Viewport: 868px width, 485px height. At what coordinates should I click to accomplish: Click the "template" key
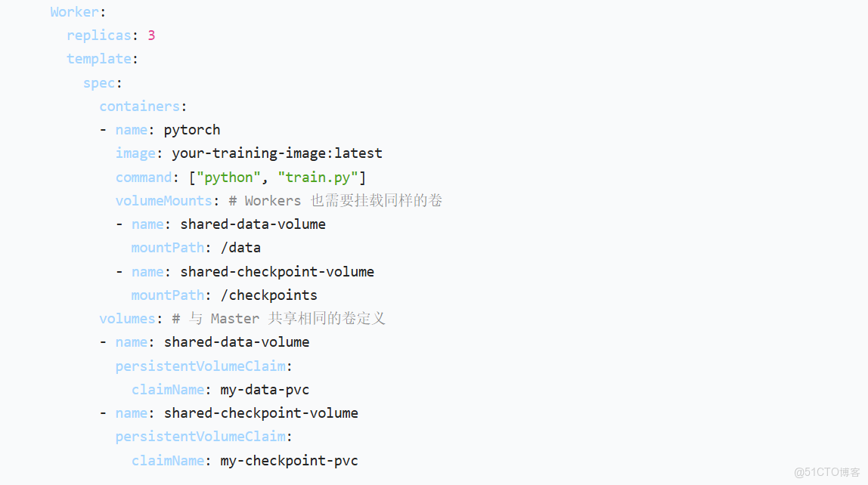click(99, 59)
